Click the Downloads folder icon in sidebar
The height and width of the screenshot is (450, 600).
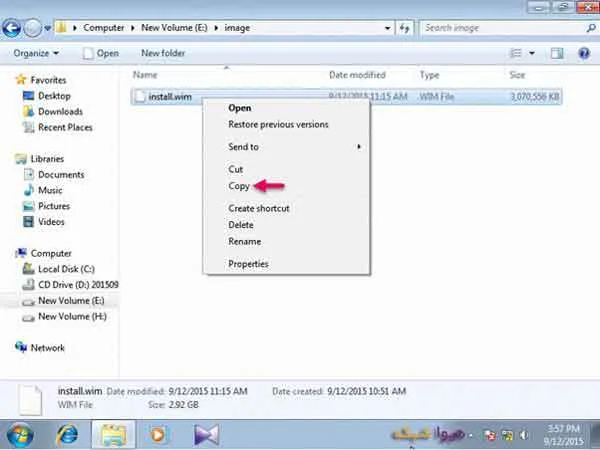[x=28, y=111]
